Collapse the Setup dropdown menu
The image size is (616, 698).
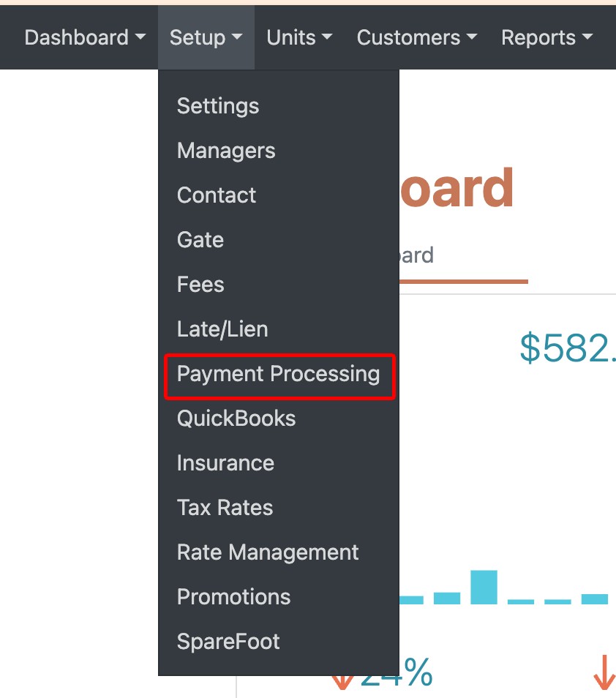(x=206, y=37)
